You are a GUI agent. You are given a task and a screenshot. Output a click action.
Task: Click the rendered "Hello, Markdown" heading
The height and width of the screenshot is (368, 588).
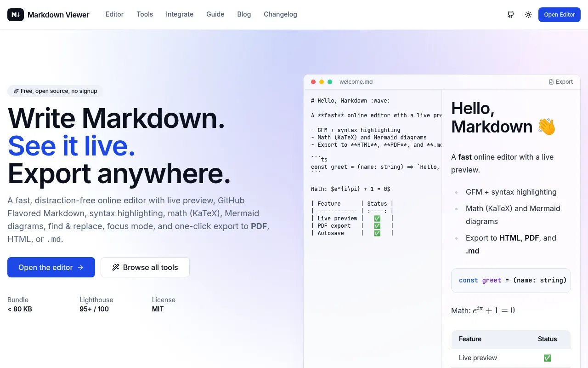[x=504, y=117]
